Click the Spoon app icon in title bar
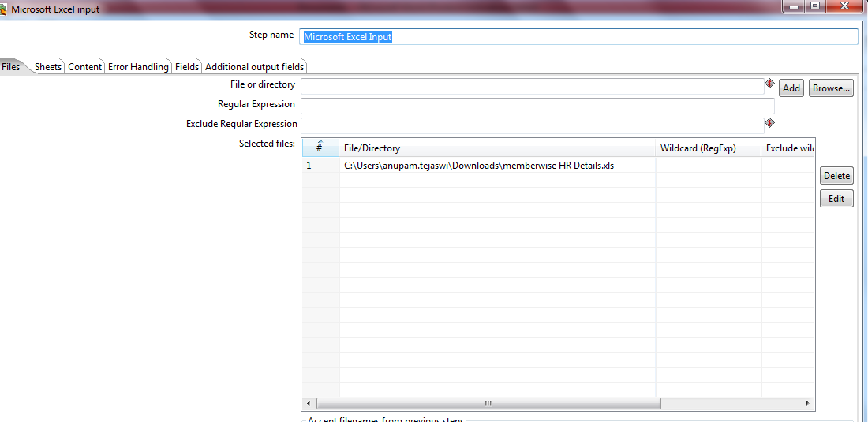Viewport: 868px width, 422px height. (x=3, y=9)
